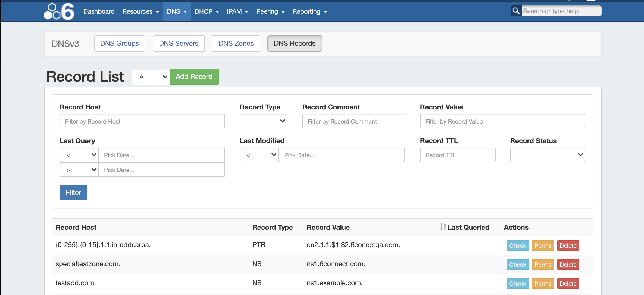Check the specialtestzone.com. record
Viewport: 644px width, 295px height.
[x=517, y=265]
